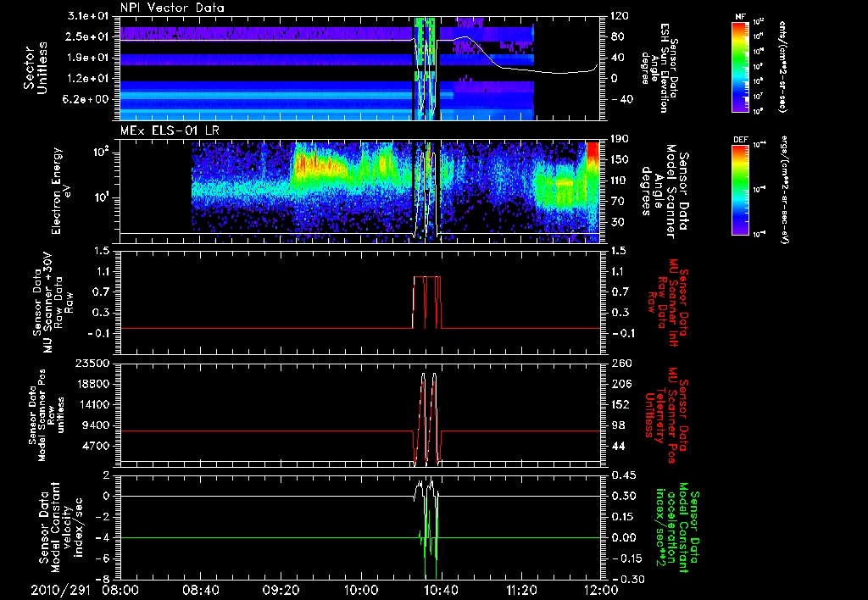
Task: Click the '150' scanner angle tick label
Action: (x=620, y=160)
